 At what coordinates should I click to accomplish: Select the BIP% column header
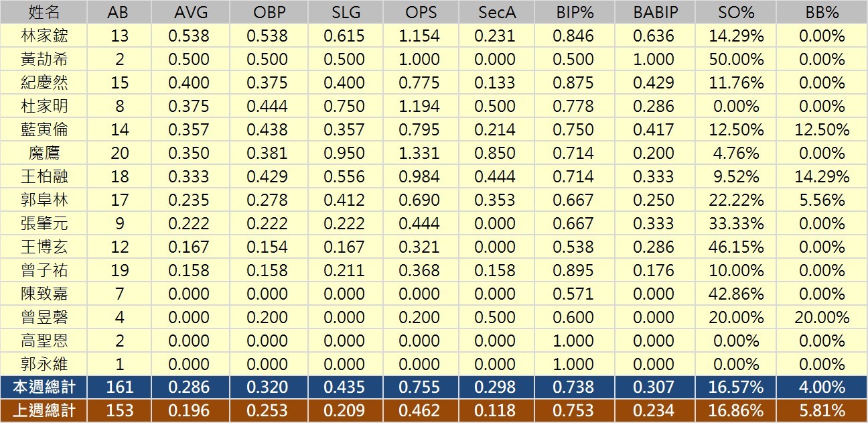click(x=573, y=12)
